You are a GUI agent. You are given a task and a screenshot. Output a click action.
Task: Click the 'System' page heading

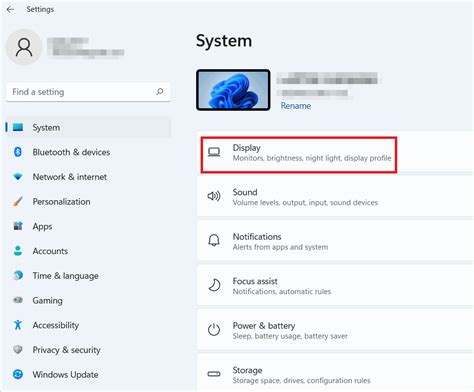224,41
